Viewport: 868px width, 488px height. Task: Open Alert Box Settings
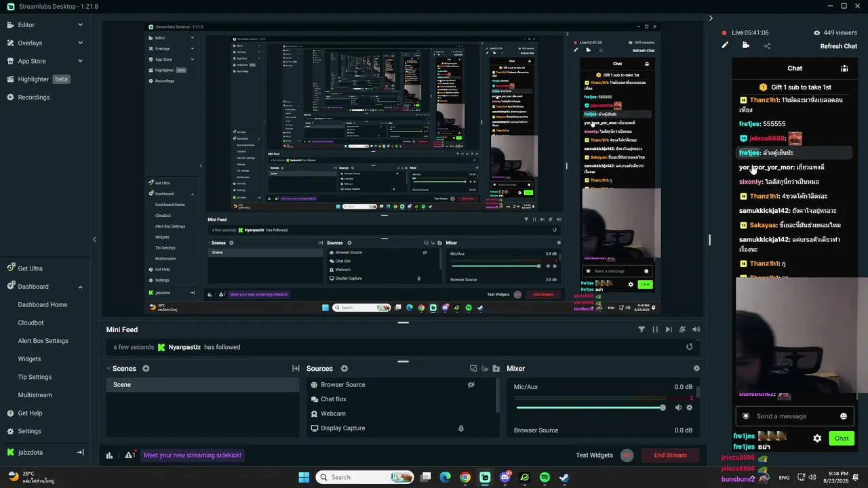43,341
